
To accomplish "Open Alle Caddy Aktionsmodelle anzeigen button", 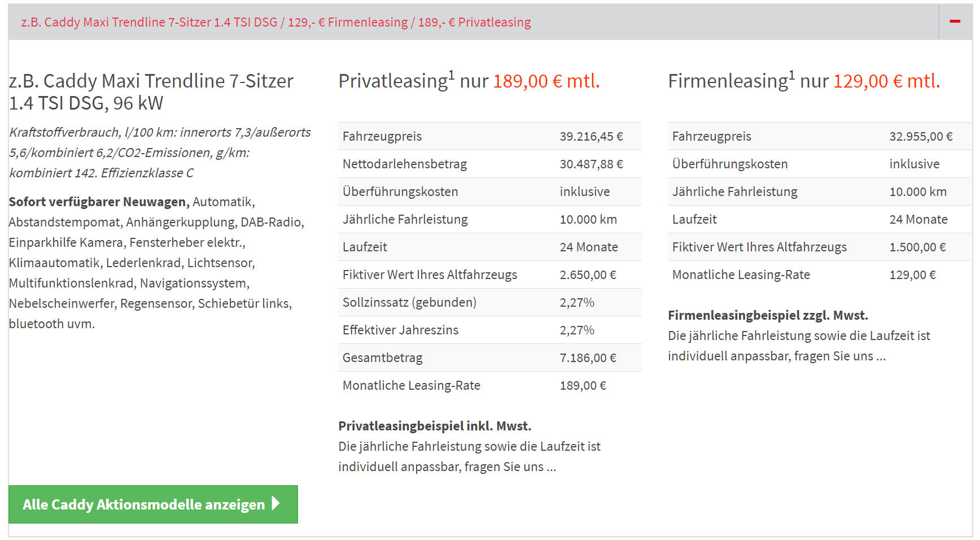I will click(144, 504).
